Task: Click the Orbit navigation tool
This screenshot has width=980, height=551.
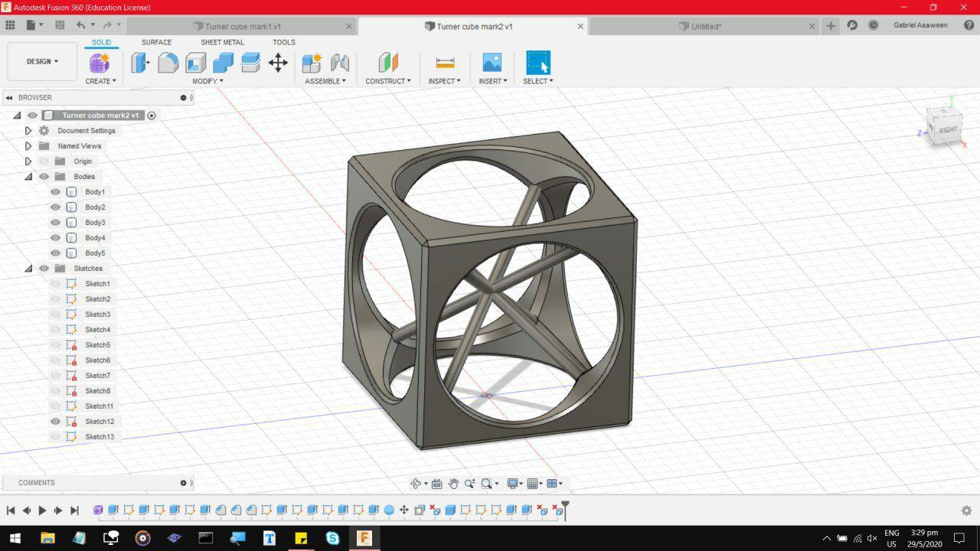Action: pos(416,484)
